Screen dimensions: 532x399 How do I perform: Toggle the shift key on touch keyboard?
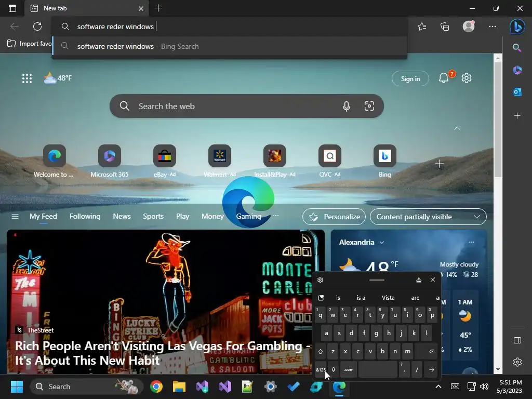pyautogui.click(x=320, y=352)
